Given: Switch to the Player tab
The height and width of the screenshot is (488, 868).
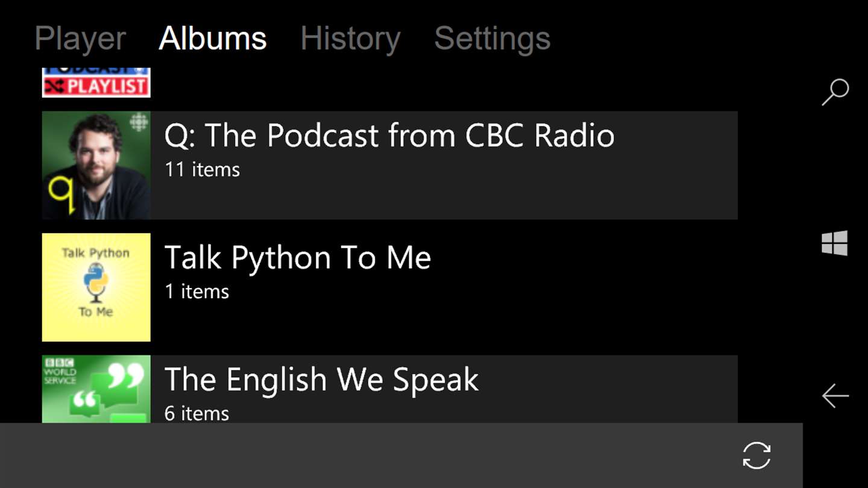Looking at the screenshot, I should (x=80, y=39).
